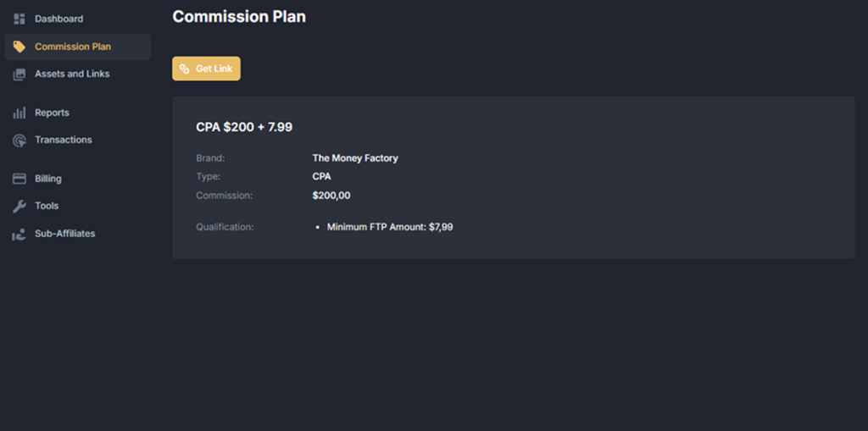Click The Money Factory brand name
The height and width of the screenshot is (431, 868).
(354, 158)
